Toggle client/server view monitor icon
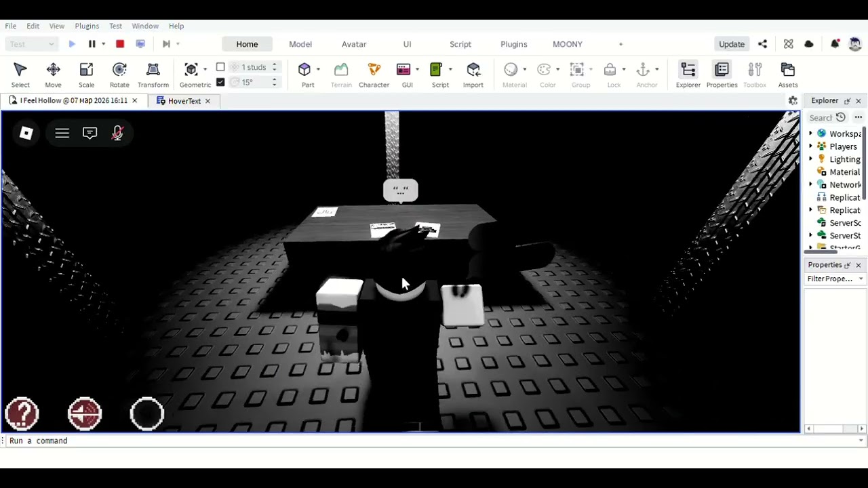 140,44
